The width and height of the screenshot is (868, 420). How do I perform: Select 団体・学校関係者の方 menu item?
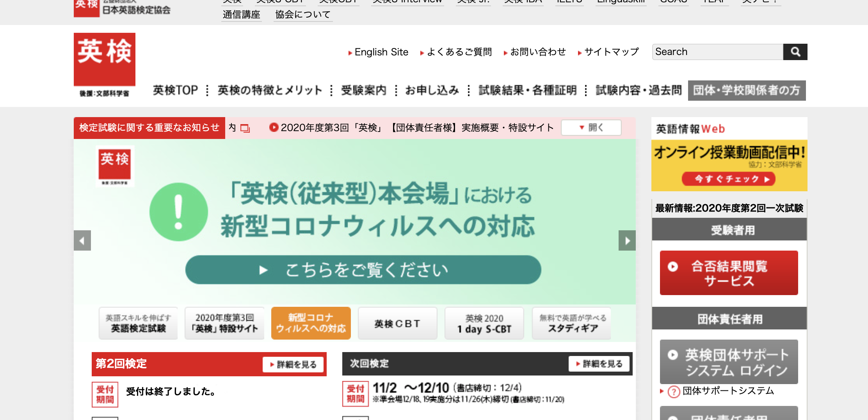coord(747,90)
